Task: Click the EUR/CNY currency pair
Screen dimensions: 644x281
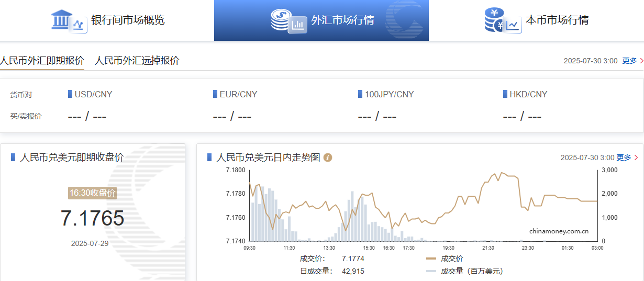Action: pyautogui.click(x=238, y=95)
